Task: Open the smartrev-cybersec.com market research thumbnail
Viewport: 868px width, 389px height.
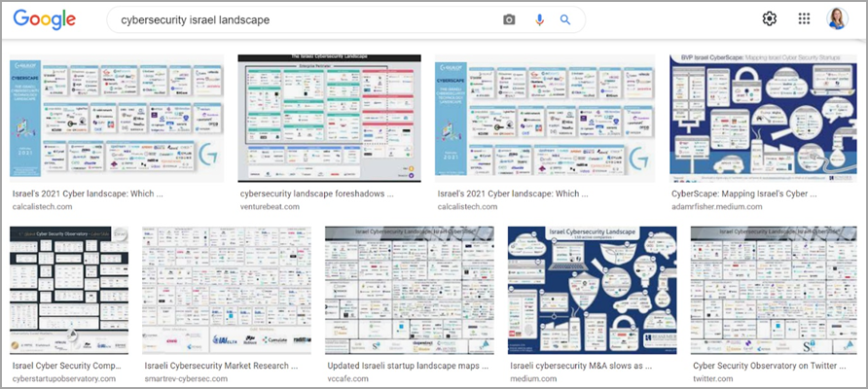Action: [227, 290]
